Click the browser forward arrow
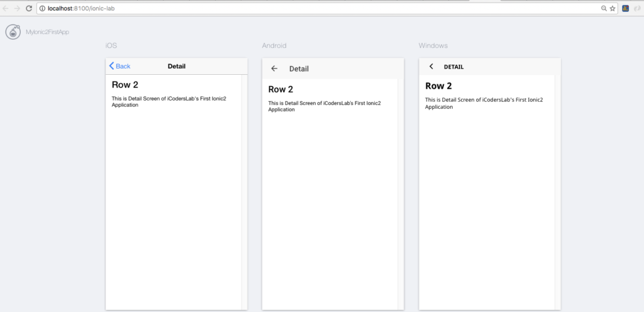This screenshot has height=312, width=644. 17,8
